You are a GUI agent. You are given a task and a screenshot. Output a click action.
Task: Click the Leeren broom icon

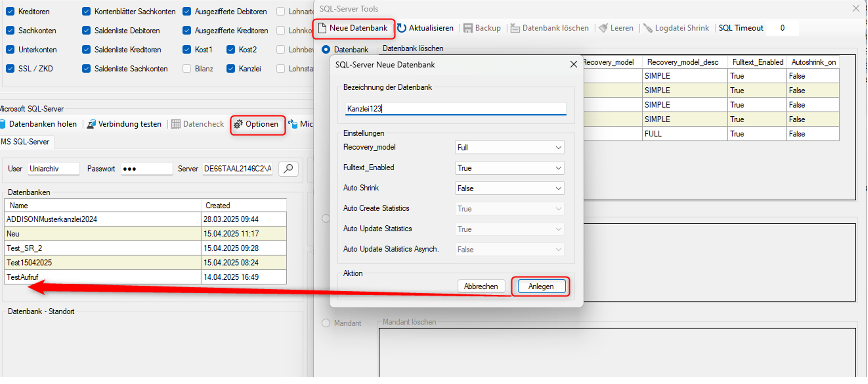pyautogui.click(x=603, y=28)
